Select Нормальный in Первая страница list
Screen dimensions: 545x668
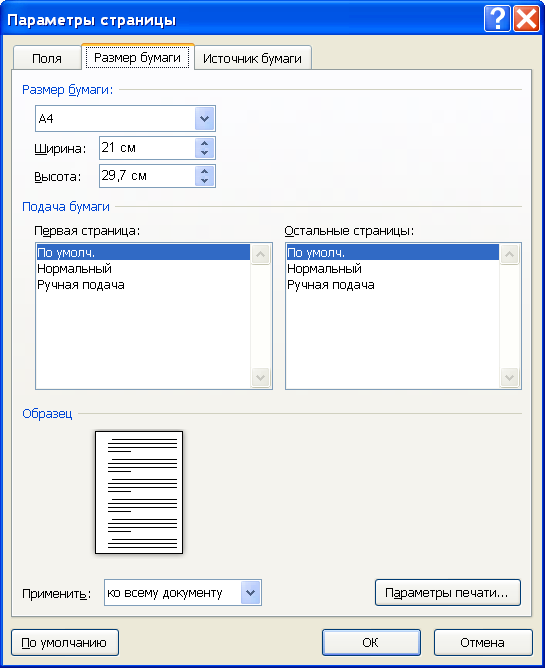click(143, 268)
